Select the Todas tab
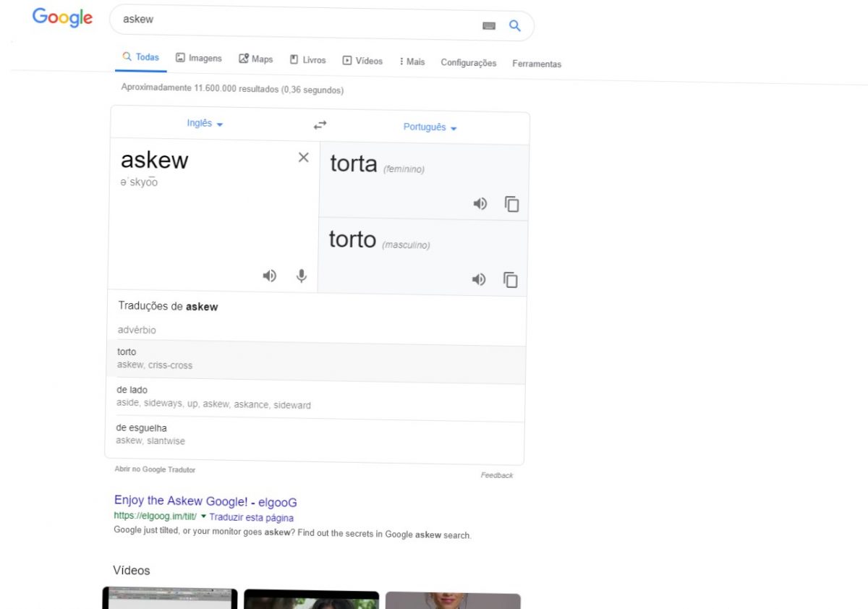 [140, 57]
